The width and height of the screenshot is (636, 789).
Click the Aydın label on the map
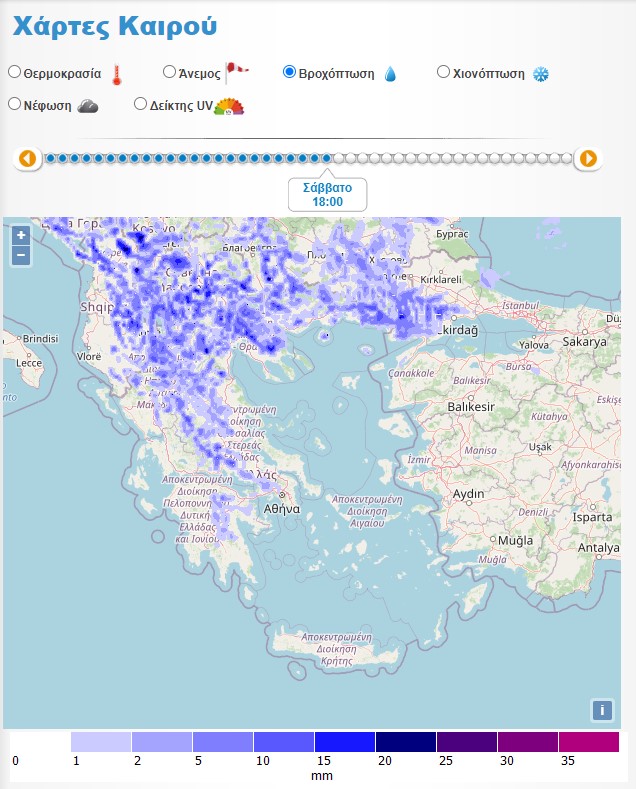468,494
